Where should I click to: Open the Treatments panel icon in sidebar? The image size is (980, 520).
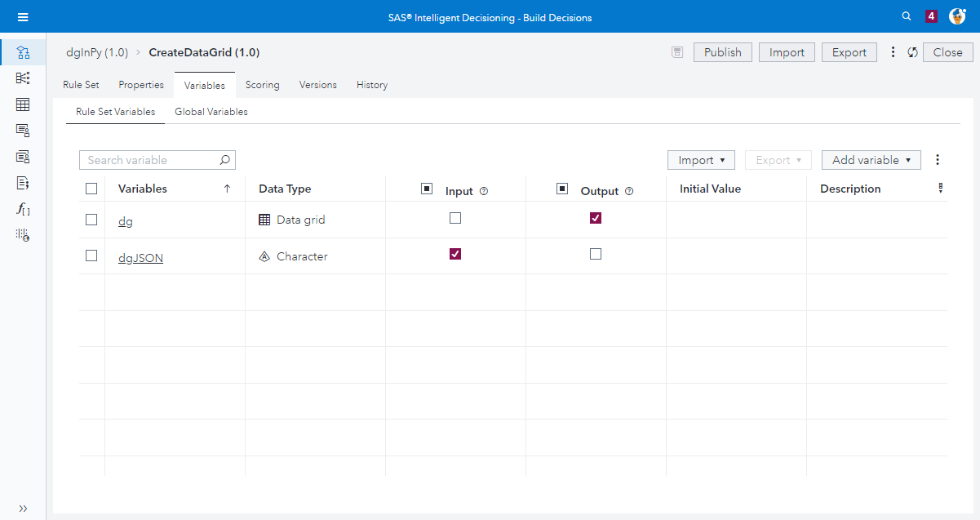pos(22,130)
